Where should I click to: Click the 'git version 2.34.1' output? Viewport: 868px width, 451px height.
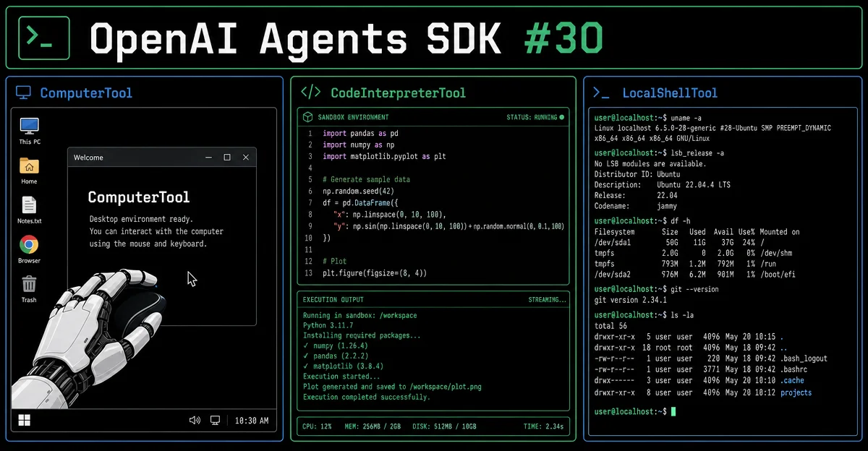pyautogui.click(x=631, y=299)
